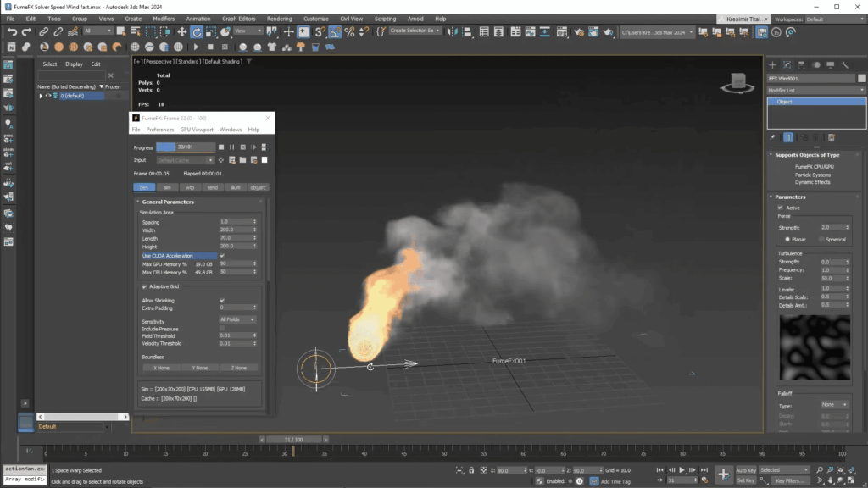868x488 pixels.
Task: Select the Select and Link chain tool
Action: (x=44, y=32)
